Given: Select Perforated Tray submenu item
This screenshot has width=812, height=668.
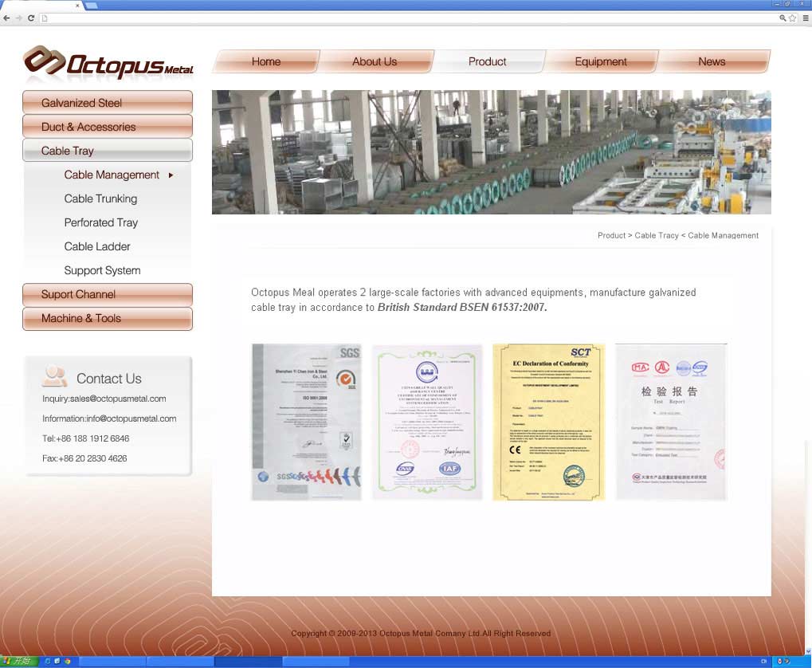Looking at the screenshot, I should (101, 222).
